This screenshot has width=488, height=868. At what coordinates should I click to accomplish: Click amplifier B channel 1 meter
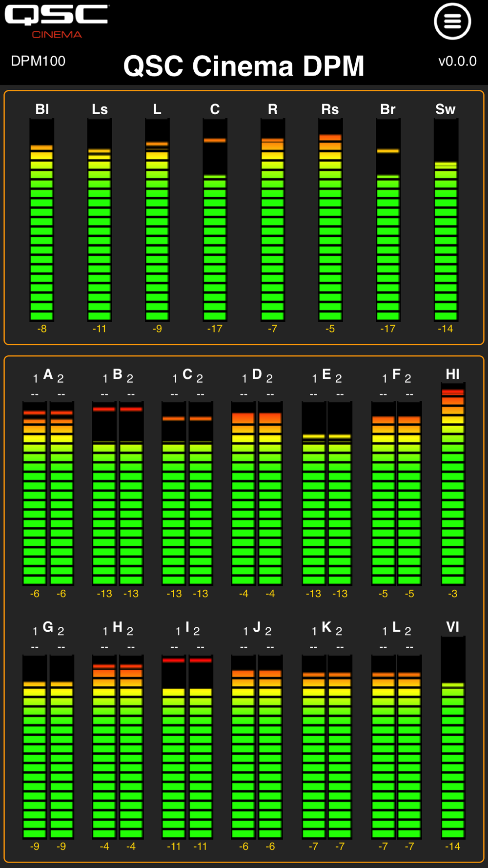(x=104, y=493)
